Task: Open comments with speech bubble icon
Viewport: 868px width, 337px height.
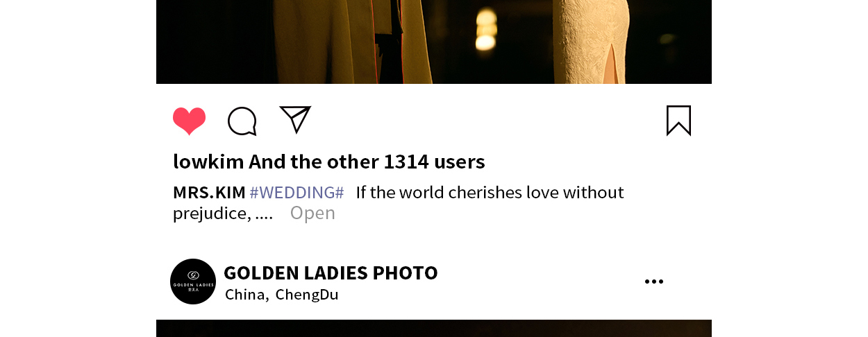Action: point(242,121)
